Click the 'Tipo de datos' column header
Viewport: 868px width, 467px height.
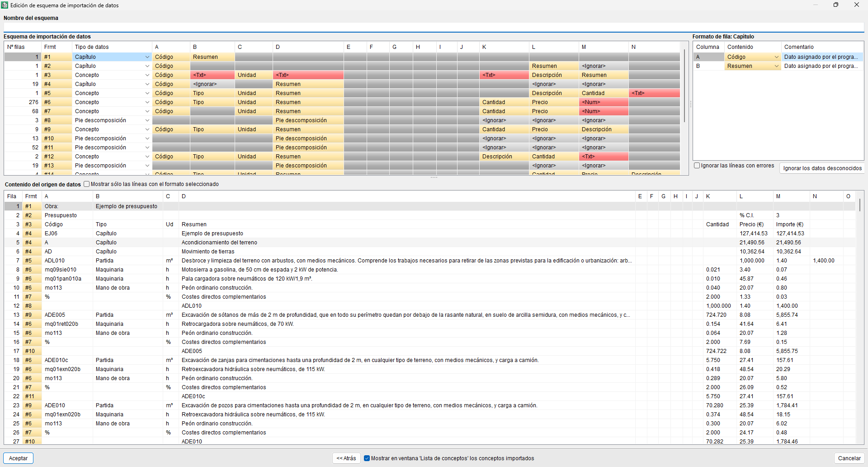(112, 47)
